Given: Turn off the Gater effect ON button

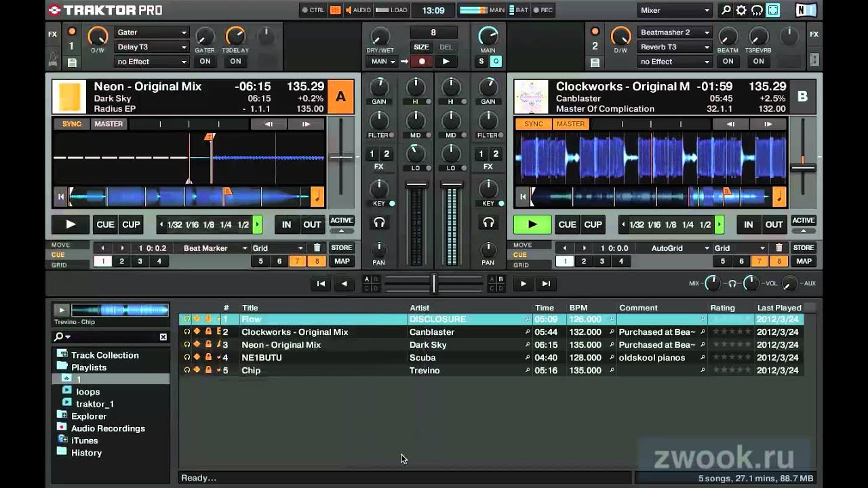Looking at the screenshot, I should coord(205,61).
